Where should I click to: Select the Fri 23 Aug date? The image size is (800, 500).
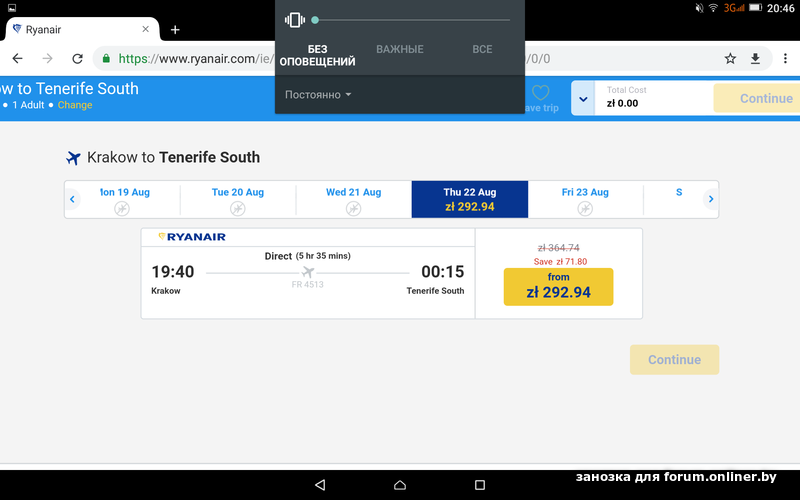pos(585,199)
